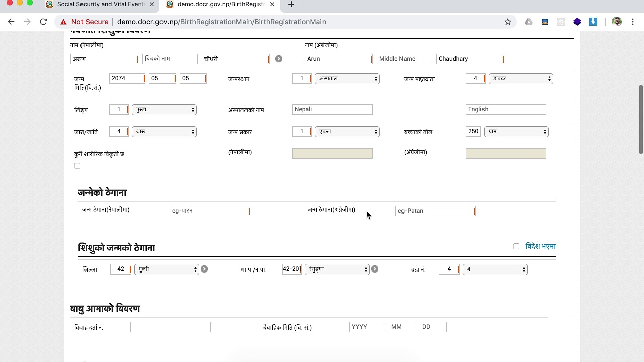Image resolution: width=644 pixels, height=362 pixels.
Task: Open जन्म प्रकार dropdown showing एकल
Action: (347, 132)
